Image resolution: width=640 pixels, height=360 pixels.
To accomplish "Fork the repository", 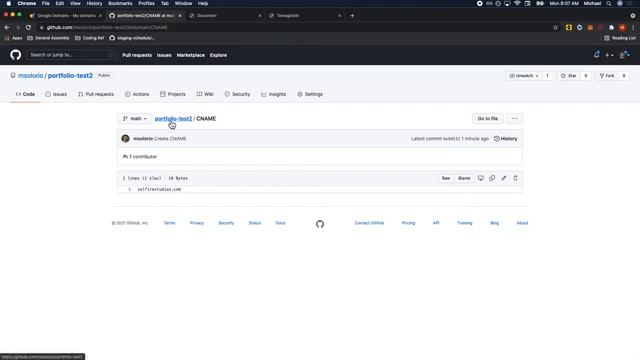I will (x=607, y=76).
